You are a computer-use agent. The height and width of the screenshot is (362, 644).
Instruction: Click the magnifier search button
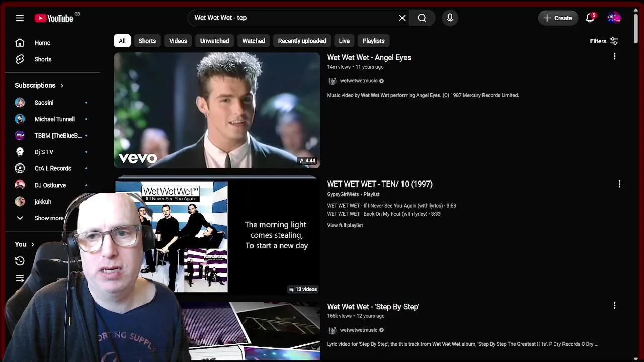[x=422, y=18]
